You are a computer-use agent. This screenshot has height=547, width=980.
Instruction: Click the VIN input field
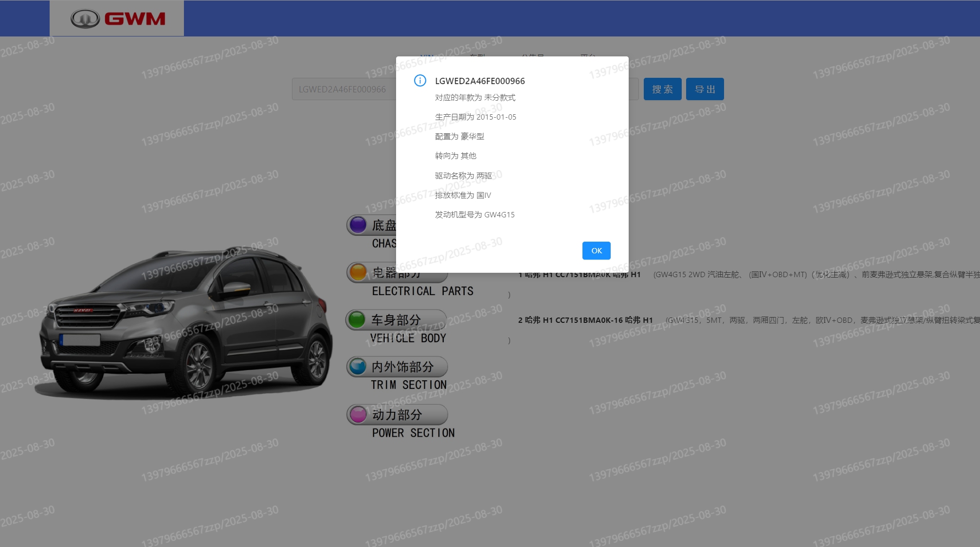(x=343, y=89)
